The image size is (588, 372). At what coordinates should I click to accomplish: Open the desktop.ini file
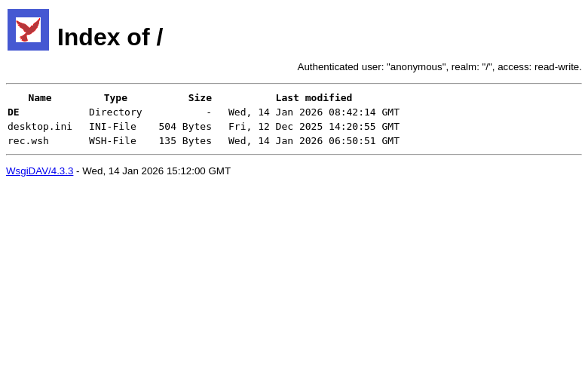(40, 127)
